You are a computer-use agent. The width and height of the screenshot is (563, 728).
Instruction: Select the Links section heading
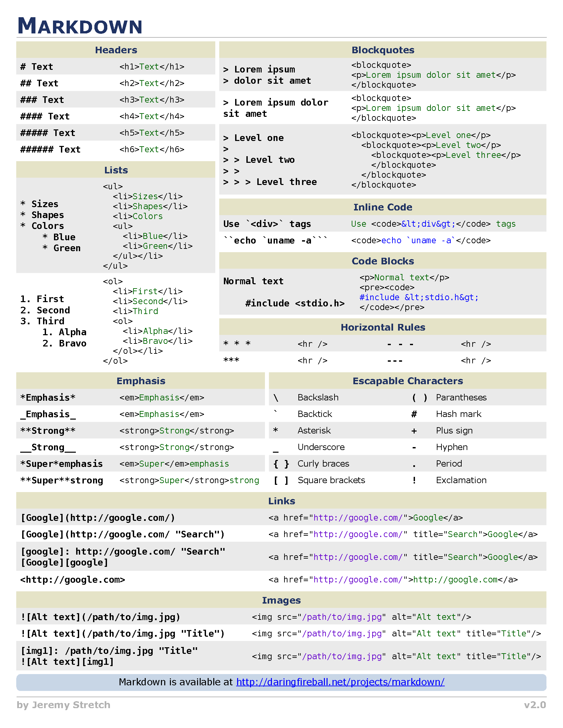pyautogui.click(x=281, y=501)
